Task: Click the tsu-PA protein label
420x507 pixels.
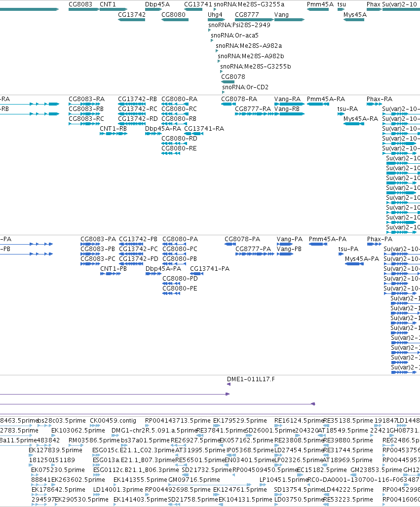Action: (x=348, y=249)
